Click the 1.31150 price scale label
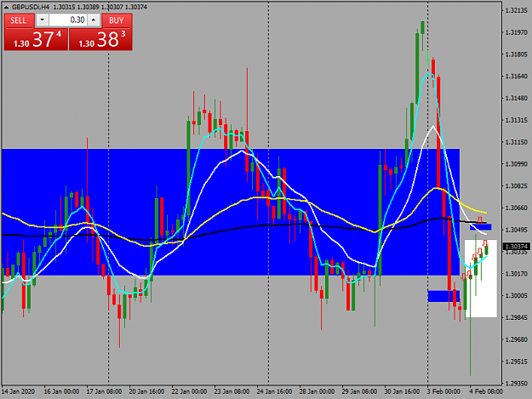532x399 pixels. coord(517,142)
